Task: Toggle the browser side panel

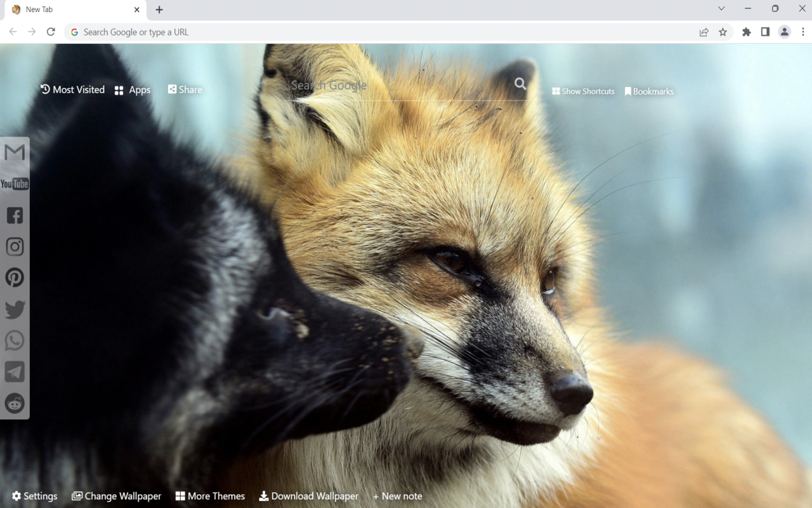Action: [766, 32]
